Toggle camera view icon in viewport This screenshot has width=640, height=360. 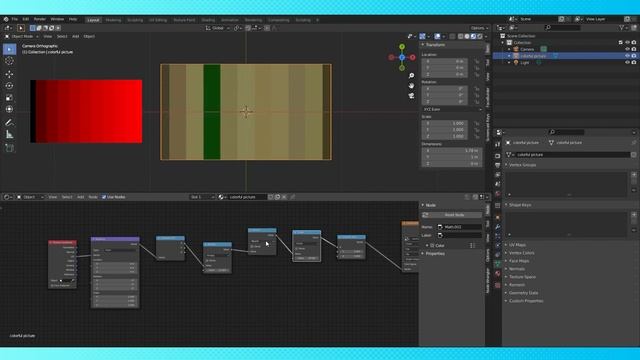(x=411, y=96)
